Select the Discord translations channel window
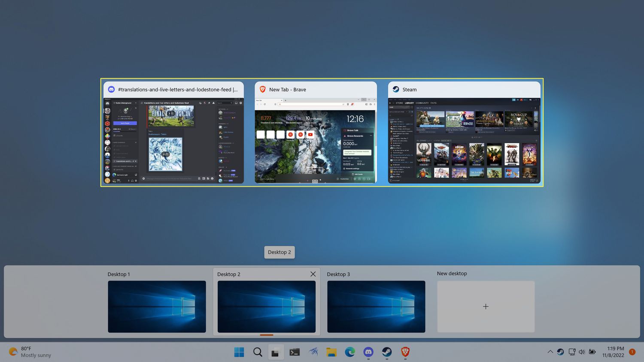Screen dimensions: 644x362 click(x=173, y=140)
